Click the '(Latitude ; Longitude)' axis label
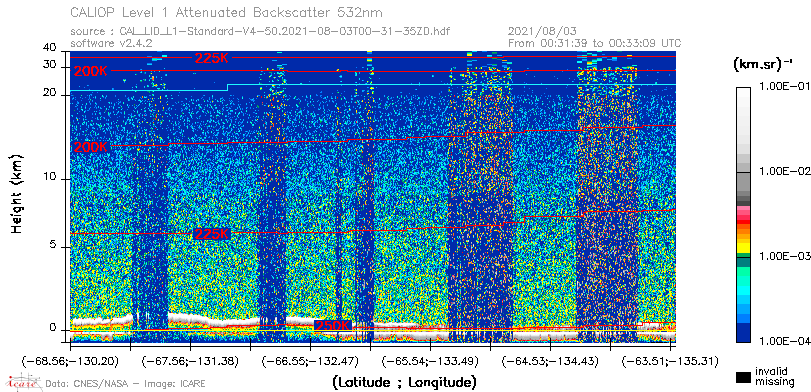The height and width of the screenshot is (392, 811). [x=404, y=383]
